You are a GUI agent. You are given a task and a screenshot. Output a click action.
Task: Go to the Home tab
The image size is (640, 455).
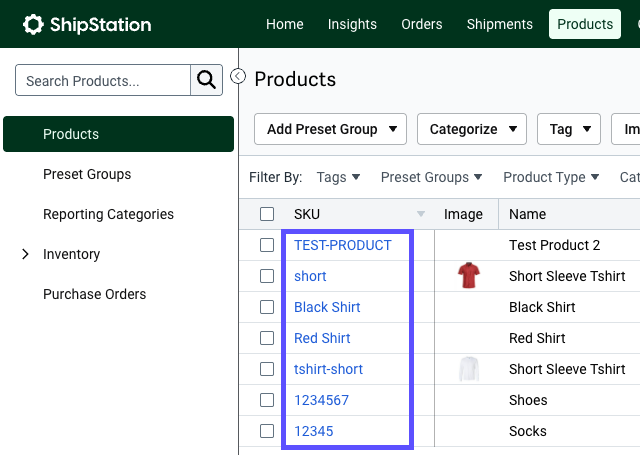tap(284, 24)
